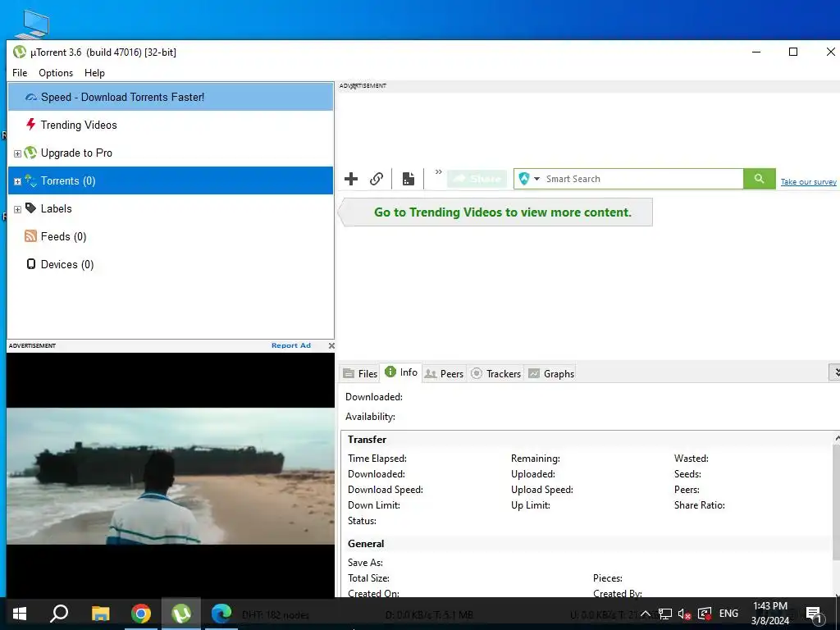
Task: Open the notification center icon
Action: point(814,614)
